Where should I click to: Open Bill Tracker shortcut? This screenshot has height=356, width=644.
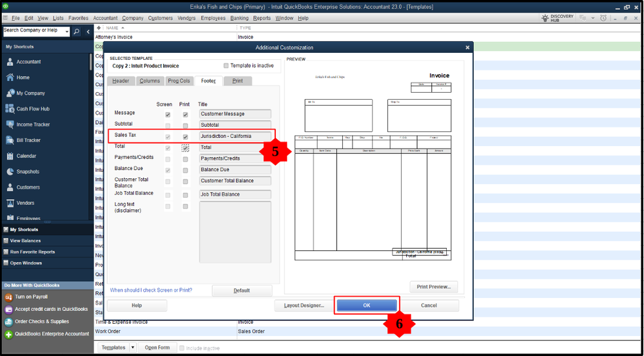(28, 140)
